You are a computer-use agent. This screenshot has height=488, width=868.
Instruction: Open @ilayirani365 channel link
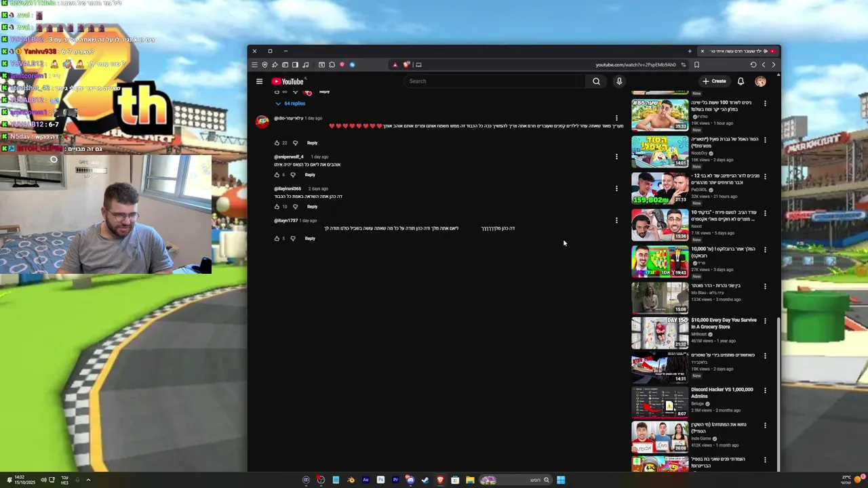point(288,189)
